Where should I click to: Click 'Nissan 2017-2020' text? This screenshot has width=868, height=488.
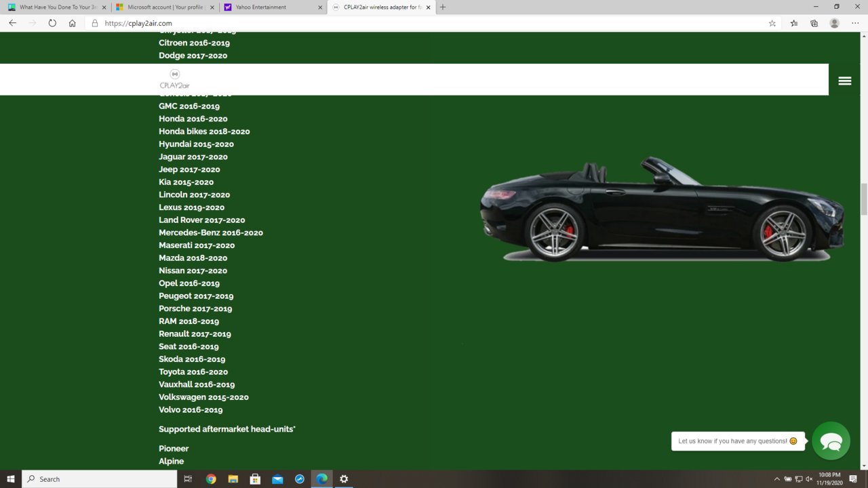pos(193,270)
